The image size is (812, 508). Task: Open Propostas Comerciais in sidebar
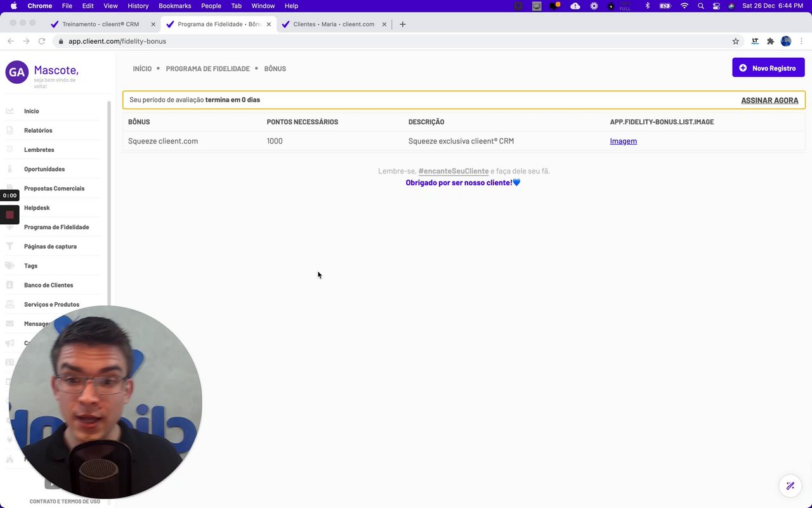click(x=54, y=189)
